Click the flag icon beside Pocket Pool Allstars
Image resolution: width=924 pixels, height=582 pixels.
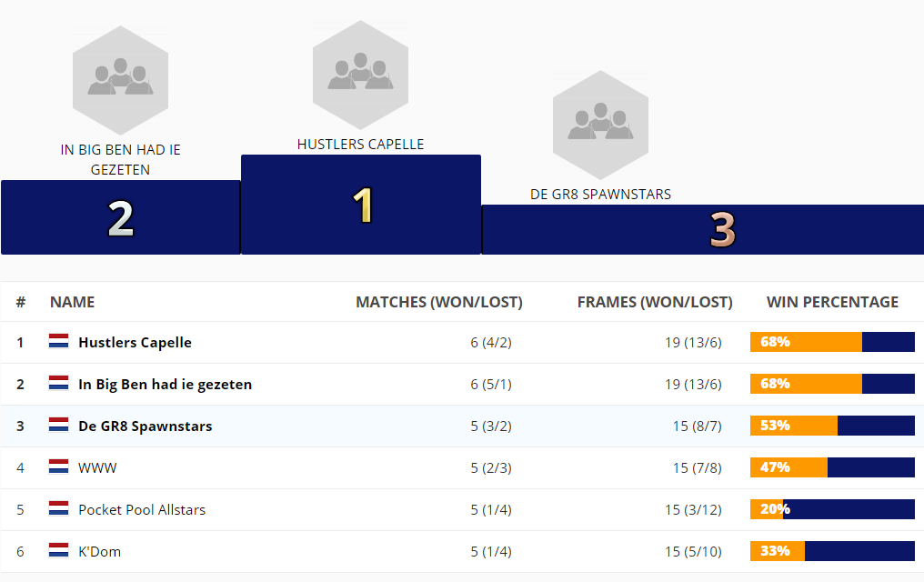coord(59,509)
